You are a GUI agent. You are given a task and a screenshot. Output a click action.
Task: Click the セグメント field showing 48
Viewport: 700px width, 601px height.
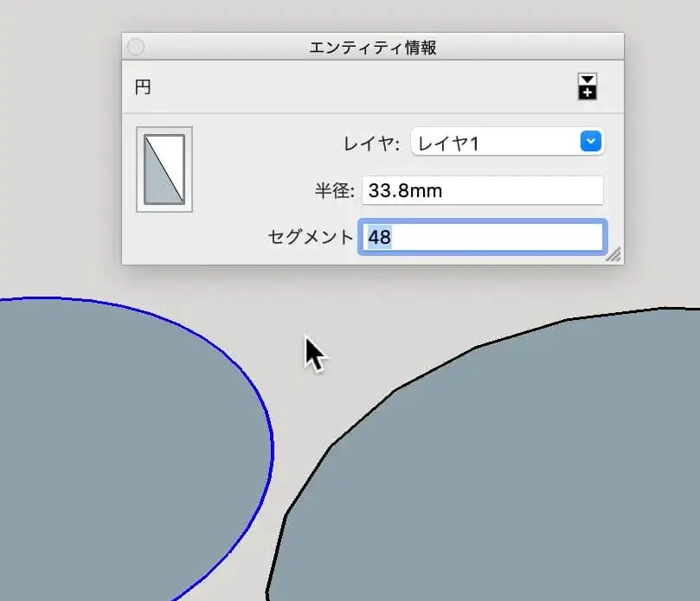pyautogui.click(x=482, y=237)
